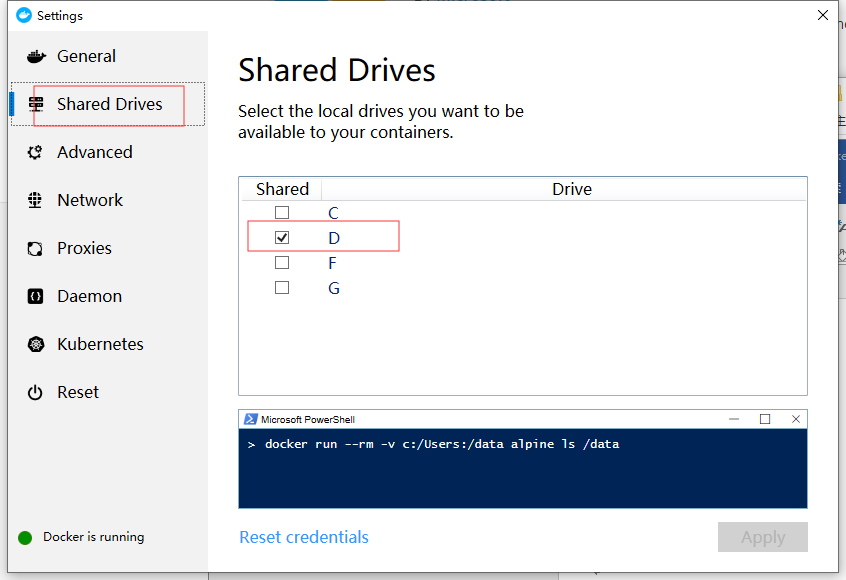Click the Reset power icon

pyautogui.click(x=35, y=392)
